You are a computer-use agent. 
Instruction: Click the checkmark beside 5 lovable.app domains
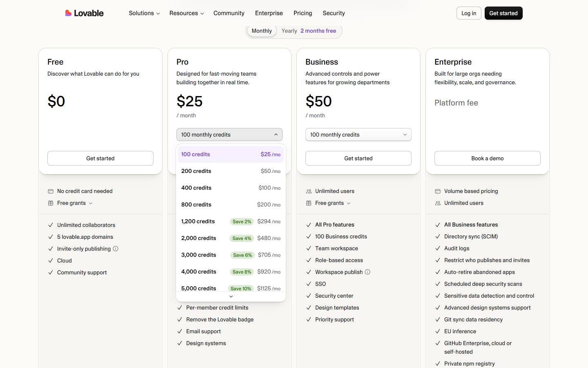pos(51,237)
